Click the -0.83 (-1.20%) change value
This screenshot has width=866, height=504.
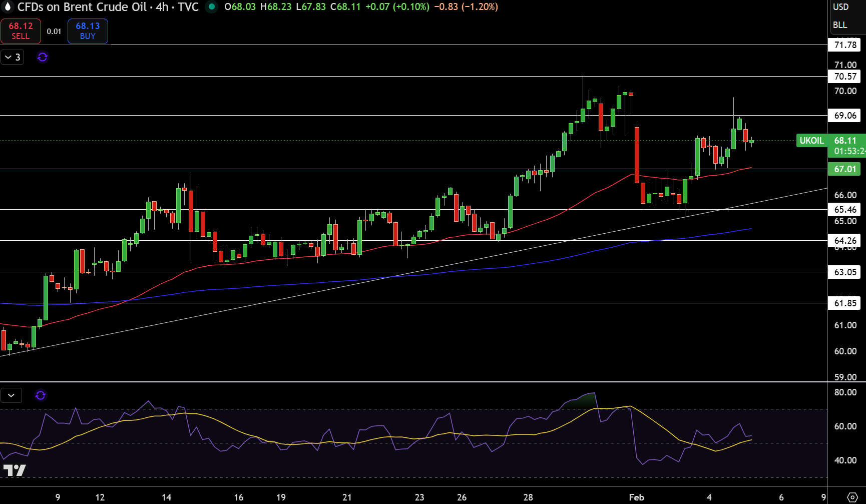pos(466,7)
